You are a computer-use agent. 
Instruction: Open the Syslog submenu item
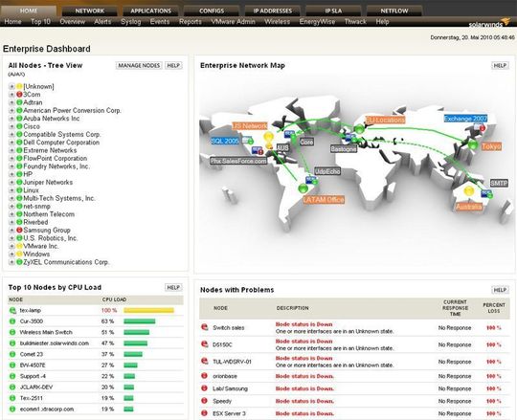tap(130, 22)
